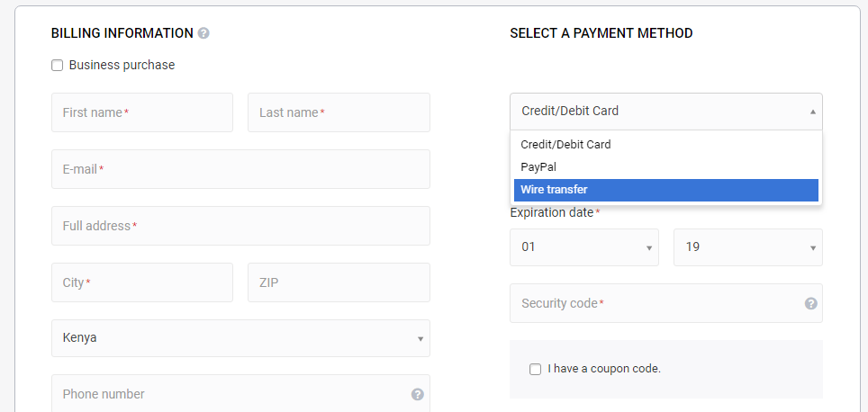Image resolution: width=868 pixels, height=412 pixels.
Task: Click Security code help icon
Action: 810,303
